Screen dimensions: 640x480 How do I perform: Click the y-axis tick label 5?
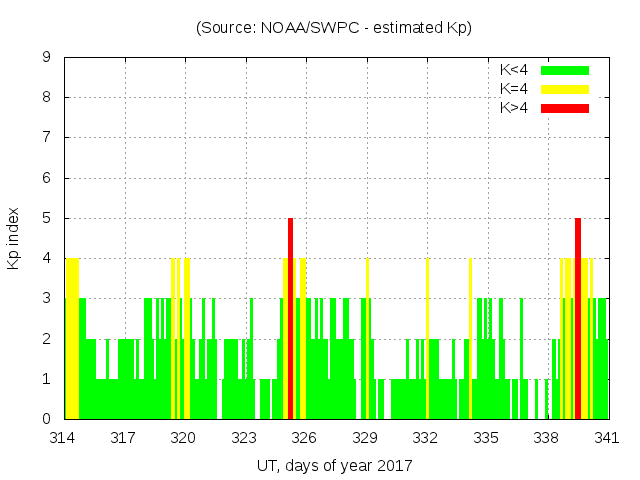[46, 219]
